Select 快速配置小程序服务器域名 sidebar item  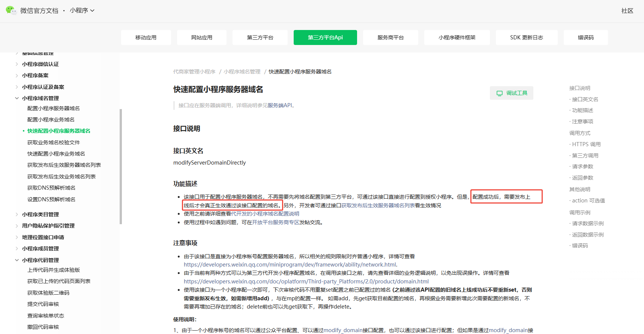tap(59, 131)
